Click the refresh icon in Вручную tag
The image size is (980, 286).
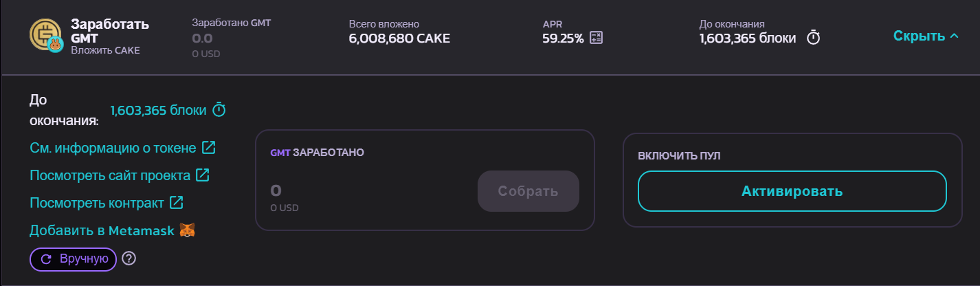coord(47,259)
